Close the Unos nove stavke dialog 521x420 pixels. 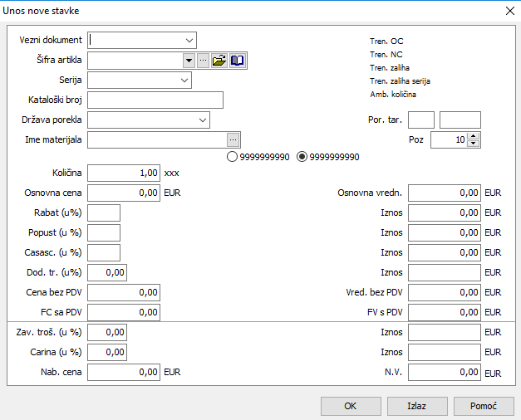[x=509, y=11]
